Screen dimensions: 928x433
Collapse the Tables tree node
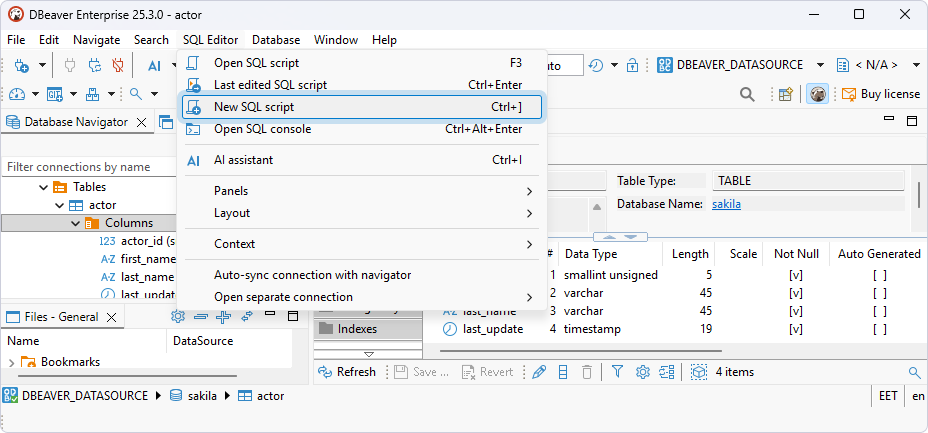click(43, 188)
